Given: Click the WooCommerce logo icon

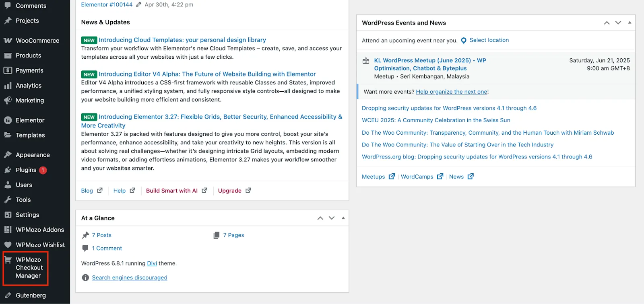Looking at the screenshot, I should pos(8,41).
